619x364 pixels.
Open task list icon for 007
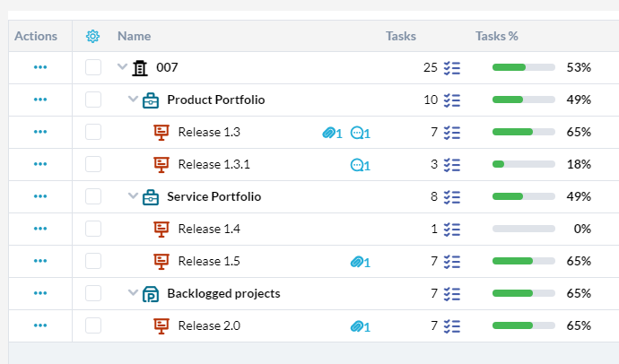point(452,68)
